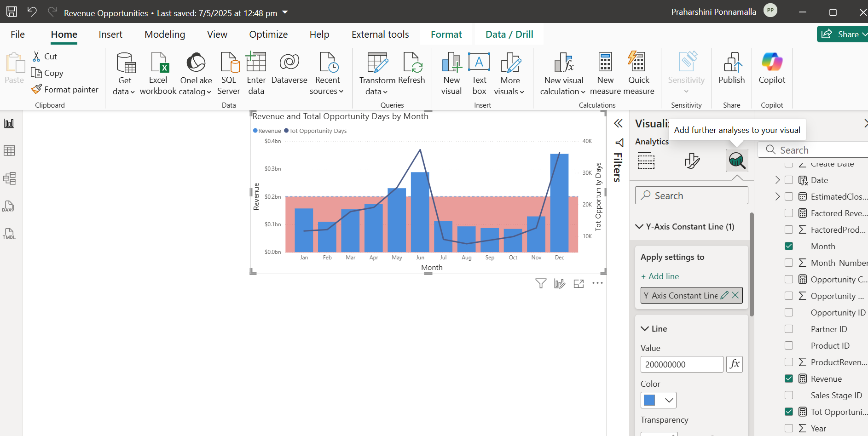Switch to the Modeling ribbon tab

(x=165, y=34)
